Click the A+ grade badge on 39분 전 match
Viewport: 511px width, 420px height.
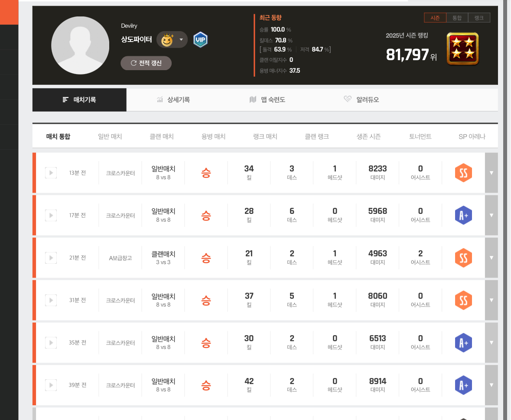click(463, 385)
